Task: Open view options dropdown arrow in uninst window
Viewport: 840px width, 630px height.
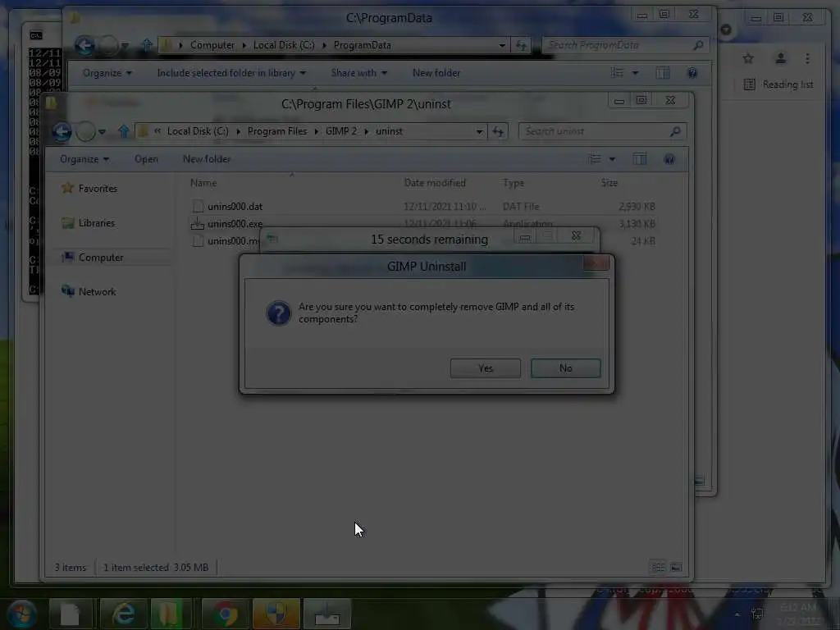Action: coord(612,159)
